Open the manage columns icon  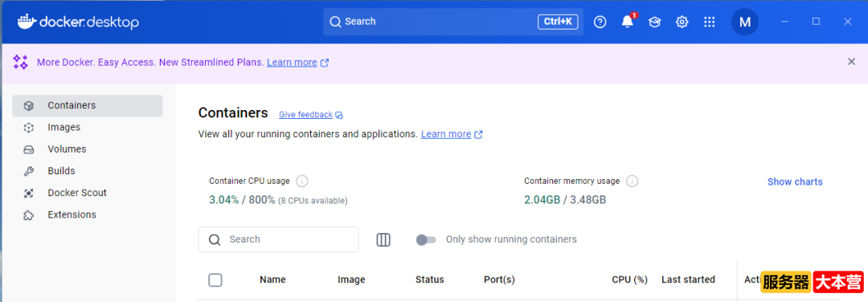pyautogui.click(x=383, y=239)
